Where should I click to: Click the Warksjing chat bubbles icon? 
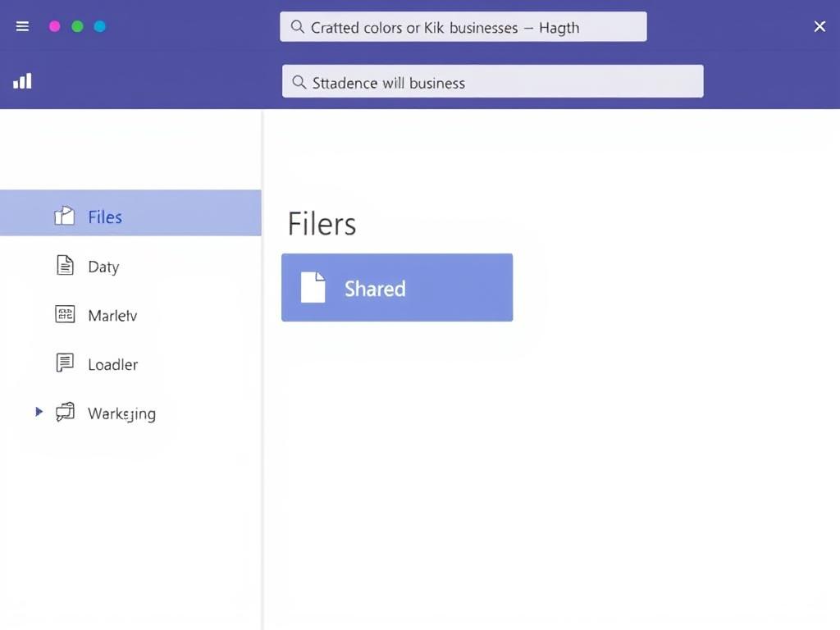[x=65, y=412]
